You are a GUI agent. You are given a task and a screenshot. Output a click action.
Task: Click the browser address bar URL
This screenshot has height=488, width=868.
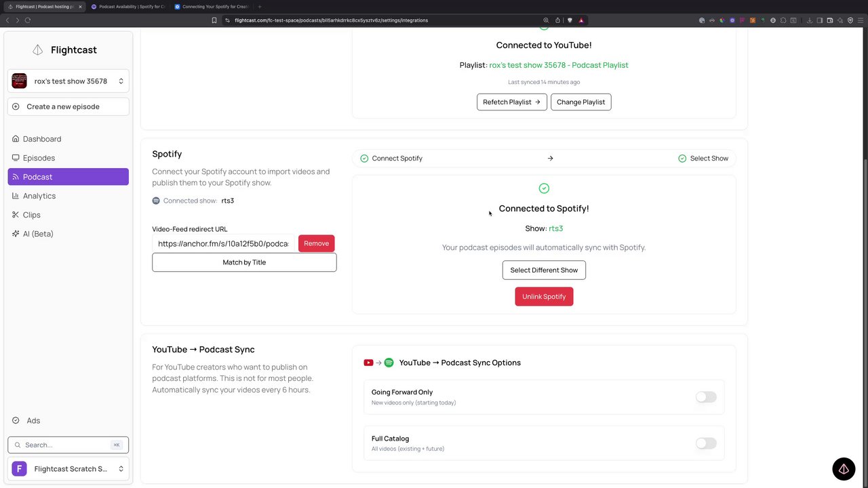(x=331, y=20)
